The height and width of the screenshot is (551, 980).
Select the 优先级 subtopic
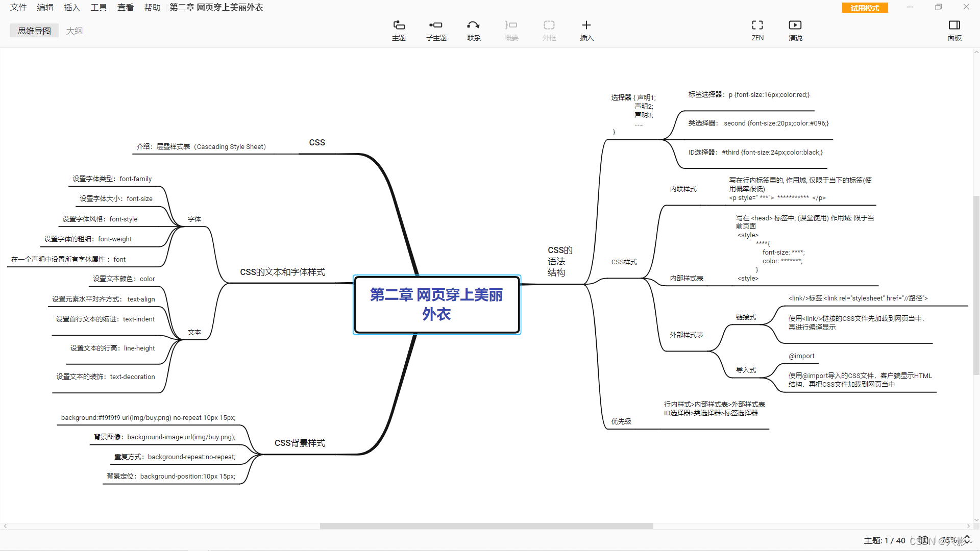[x=621, y=421]
